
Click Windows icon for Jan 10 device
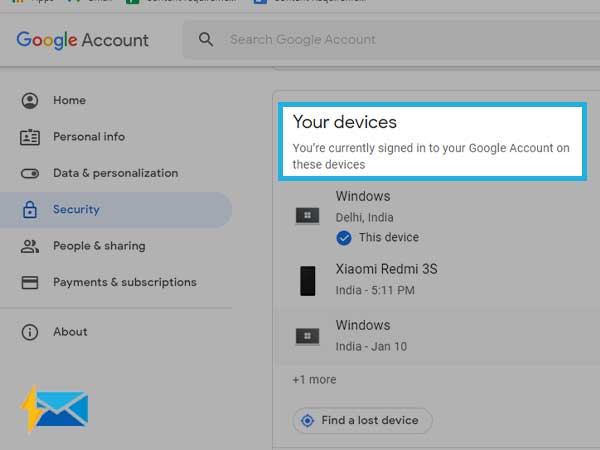308,336
